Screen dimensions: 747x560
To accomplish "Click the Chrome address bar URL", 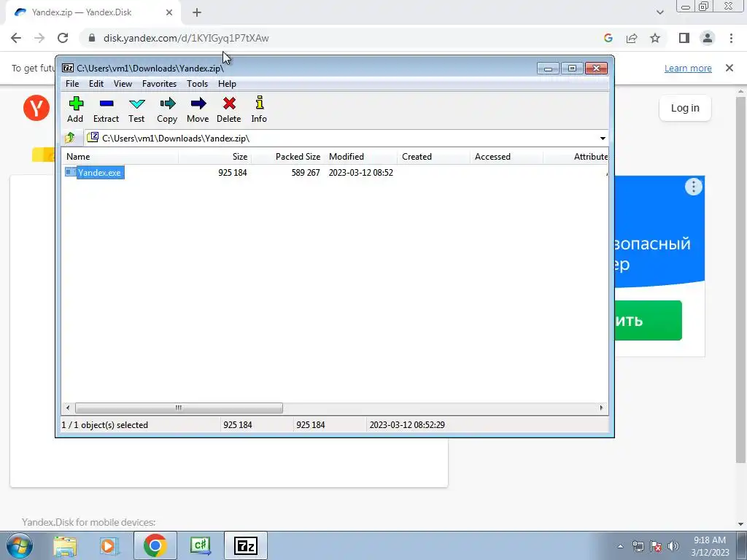I will (x=186, y=38).
